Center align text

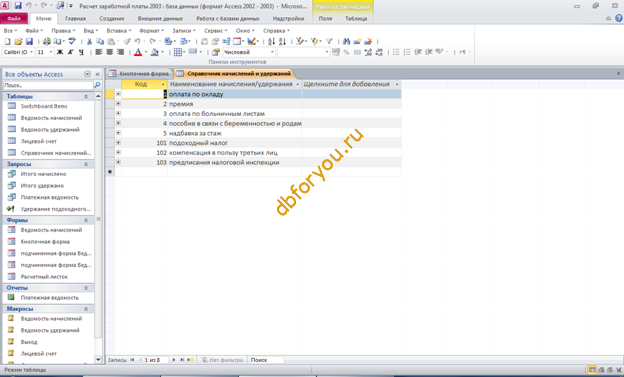(109, 52)
